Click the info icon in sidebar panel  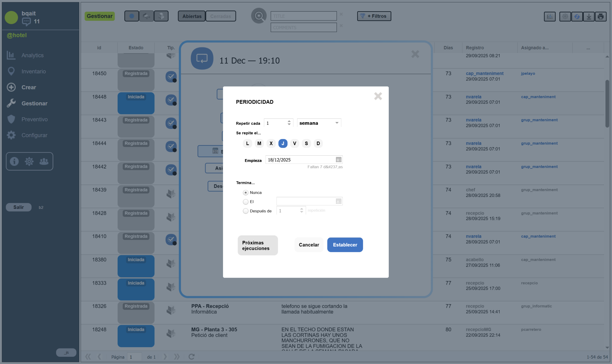pos(14,161)
